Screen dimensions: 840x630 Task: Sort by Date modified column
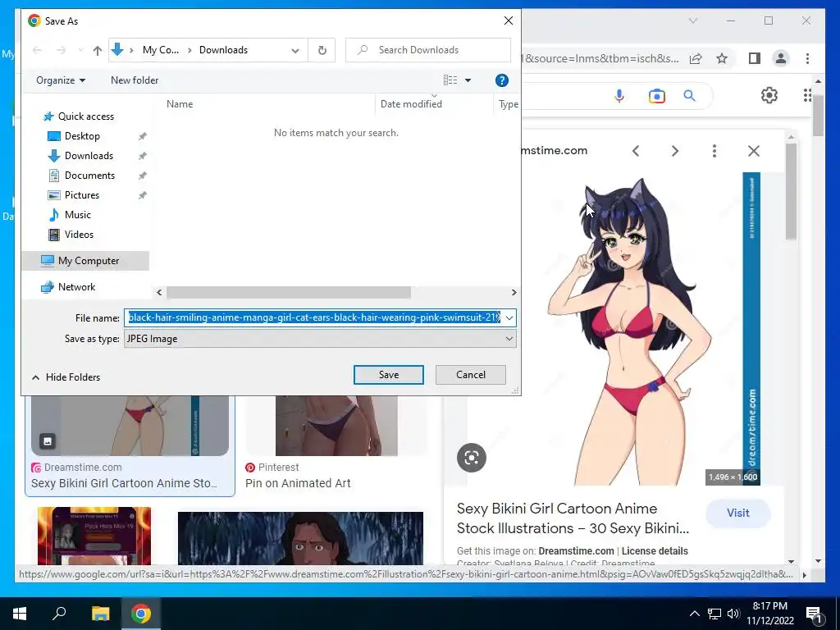411,104
